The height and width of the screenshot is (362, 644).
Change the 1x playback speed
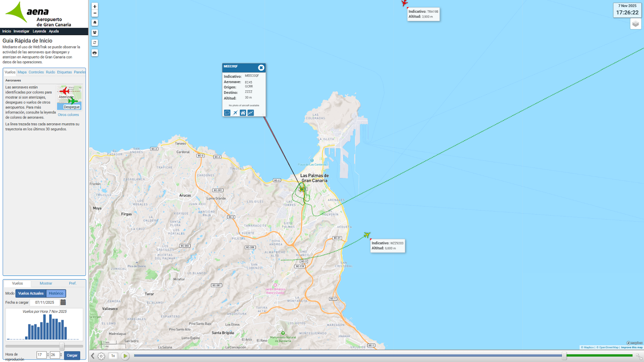[x=113, y=356]
